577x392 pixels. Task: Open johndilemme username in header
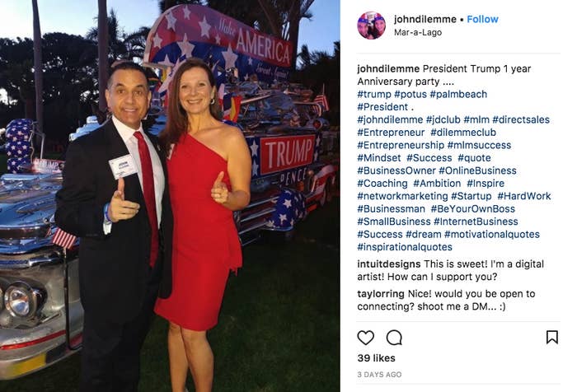point(425,19)
